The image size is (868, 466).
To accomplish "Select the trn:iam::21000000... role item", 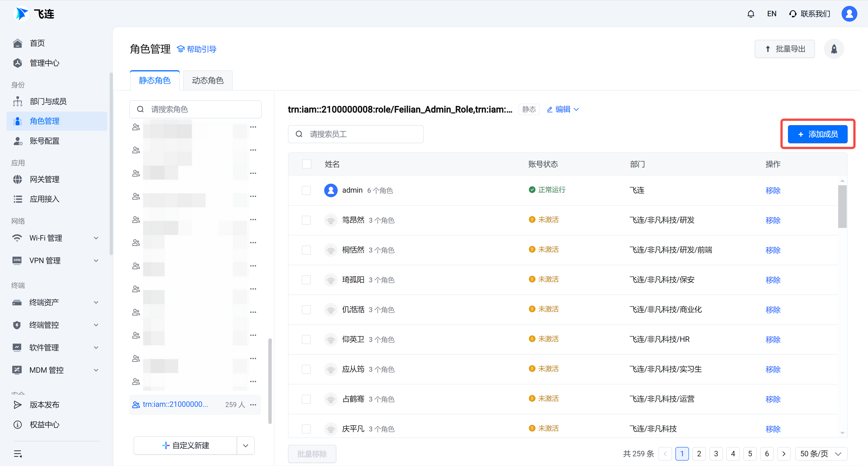I will click(x=196, y=404).
